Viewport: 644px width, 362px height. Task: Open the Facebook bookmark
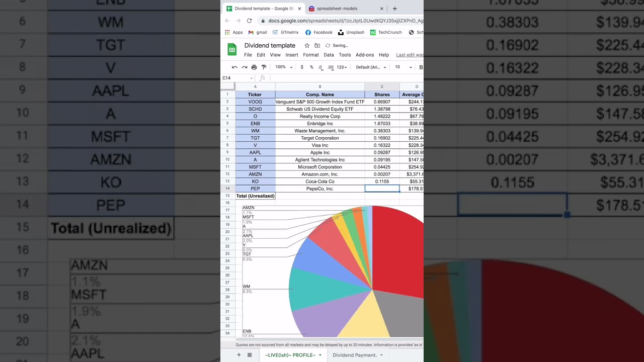click(318, 32)
